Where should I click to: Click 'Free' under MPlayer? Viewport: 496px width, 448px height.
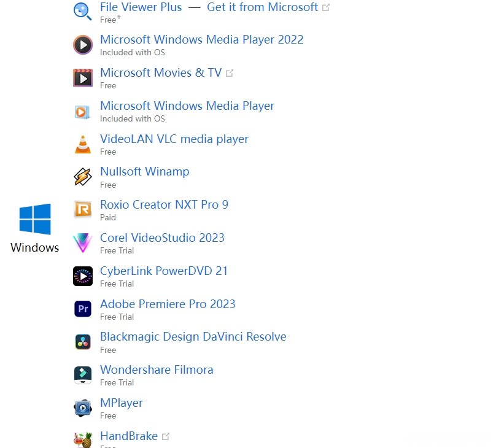click(108, 415)
